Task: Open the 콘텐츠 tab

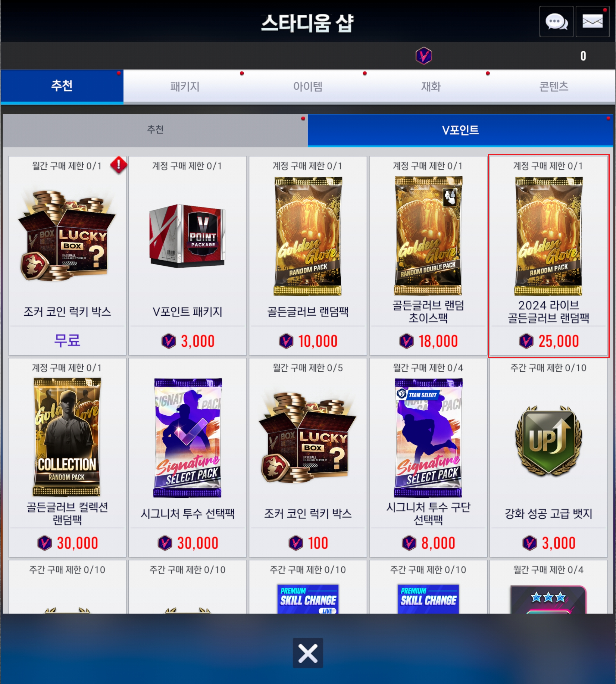Action: click(554, 86)
